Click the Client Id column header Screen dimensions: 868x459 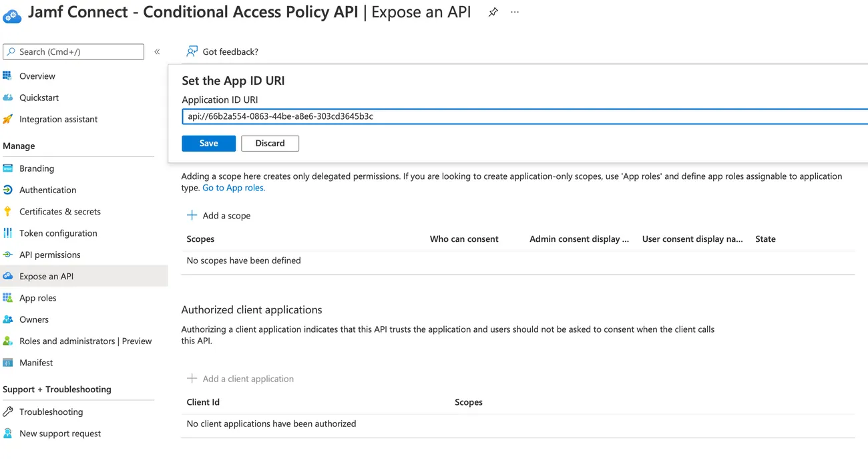203,402
